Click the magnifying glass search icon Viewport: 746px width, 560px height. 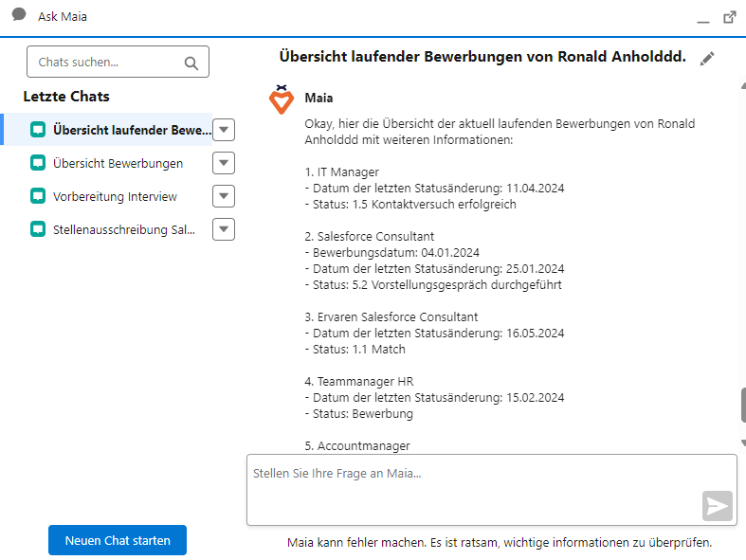[x=191, y=63]
